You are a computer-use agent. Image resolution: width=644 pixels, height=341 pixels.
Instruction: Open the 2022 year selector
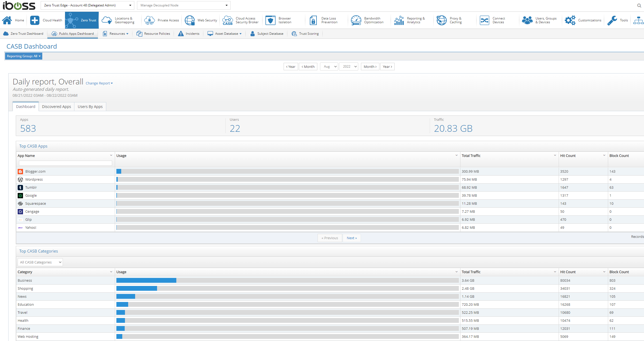pyautogui.click(x=349, y=67)
